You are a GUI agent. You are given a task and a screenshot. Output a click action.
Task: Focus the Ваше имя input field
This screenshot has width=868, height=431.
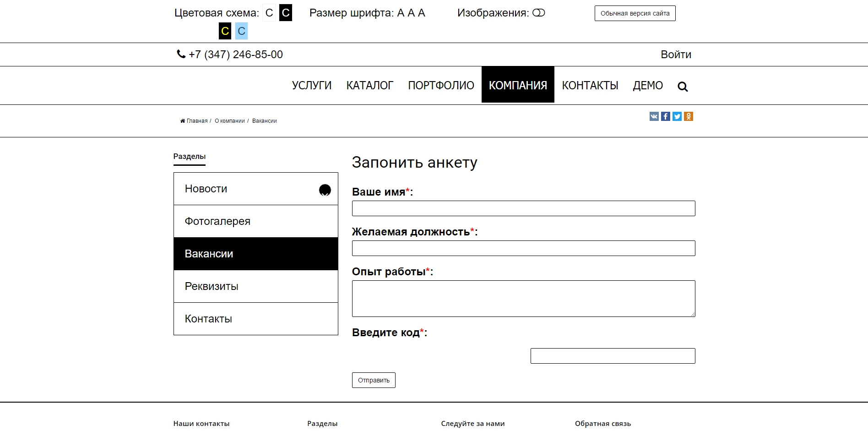click(523, 208)
